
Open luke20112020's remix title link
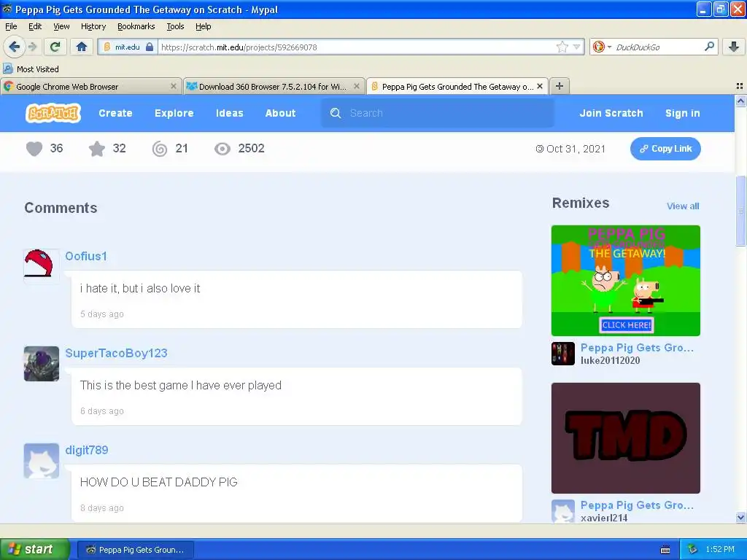tap(637, 348)
